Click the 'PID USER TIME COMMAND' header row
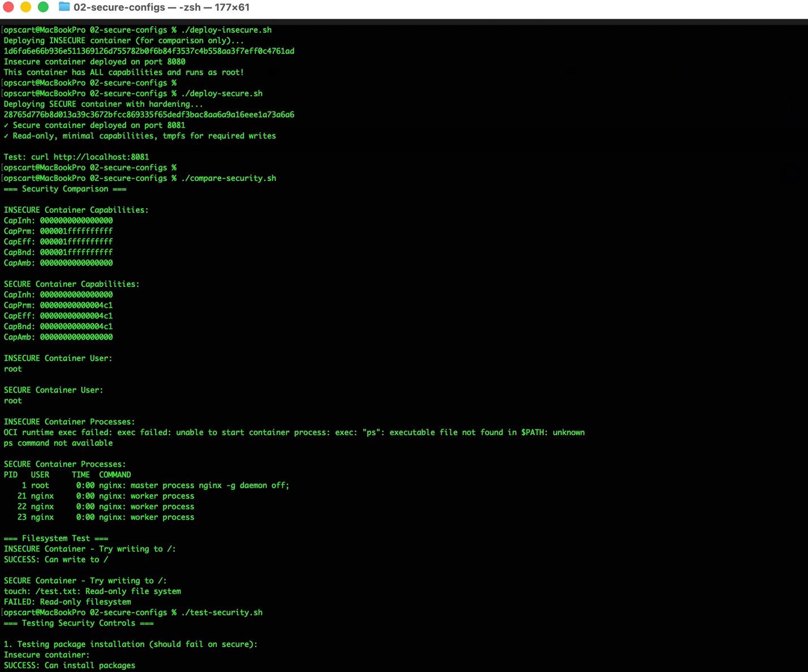 point(67,475)
